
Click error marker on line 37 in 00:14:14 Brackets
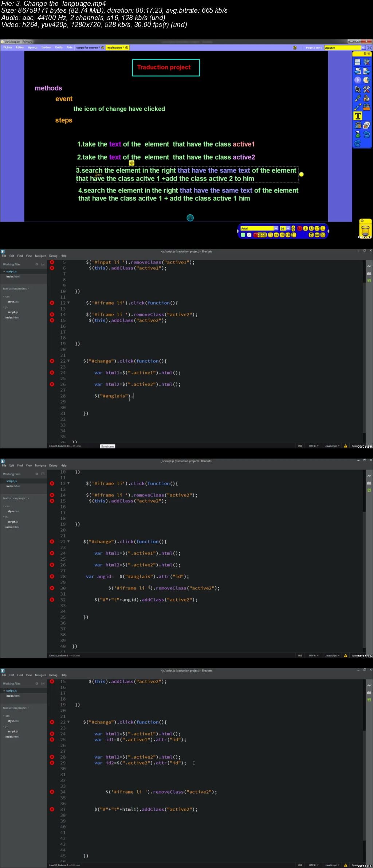[x=52, y=809]
